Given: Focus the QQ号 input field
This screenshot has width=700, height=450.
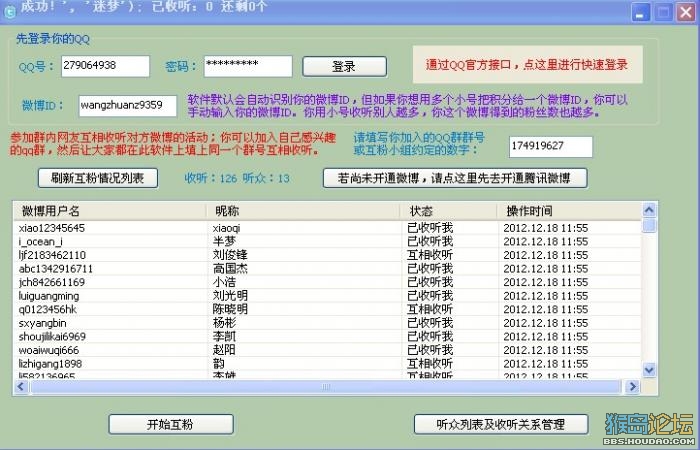Looking at the screenshot, I should [x=105, y=66].
